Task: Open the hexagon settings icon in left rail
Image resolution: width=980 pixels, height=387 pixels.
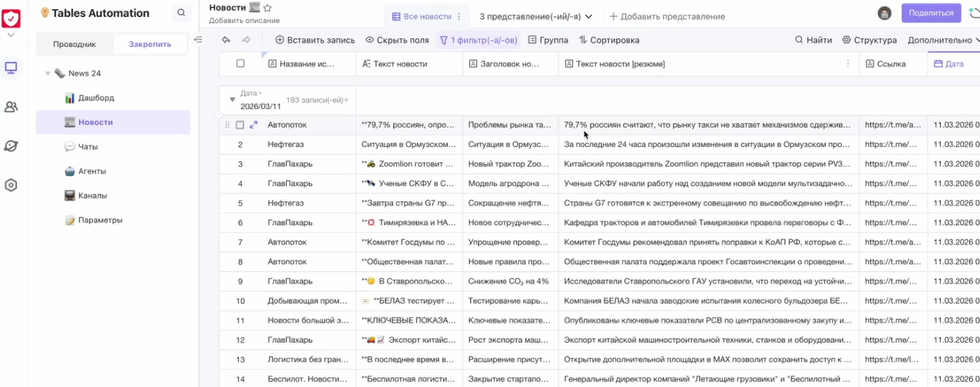Action: (x=11, y=185)
